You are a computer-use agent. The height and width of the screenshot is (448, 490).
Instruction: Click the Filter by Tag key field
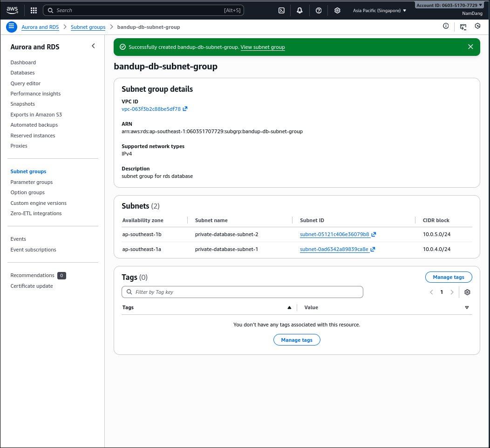click(x=242, y=292)
